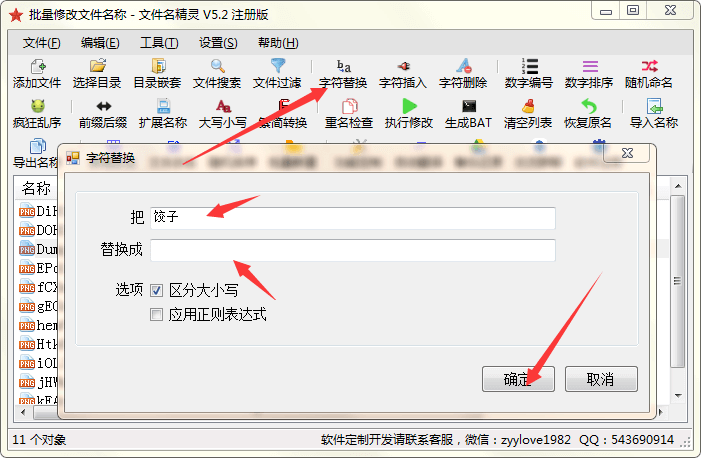
Task: Click the 取消 cancel button
Action: click(x=601, y=379)
